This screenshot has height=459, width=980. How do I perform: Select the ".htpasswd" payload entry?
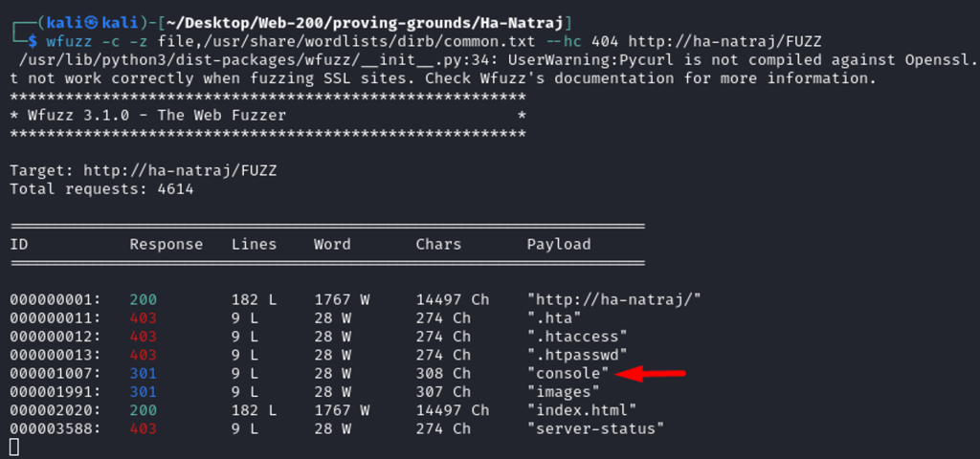[577, 355]
